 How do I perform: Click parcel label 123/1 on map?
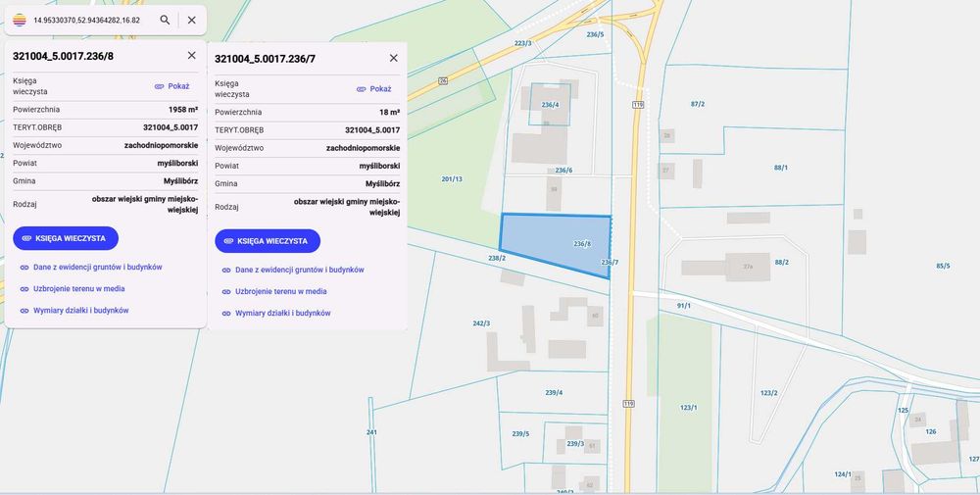(688, 408)
